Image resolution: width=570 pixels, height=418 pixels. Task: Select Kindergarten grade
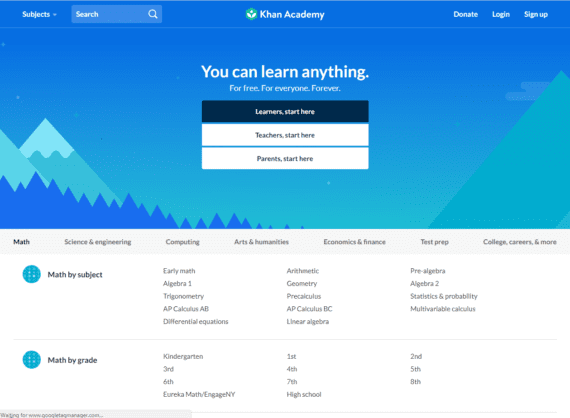click(183, 356)
